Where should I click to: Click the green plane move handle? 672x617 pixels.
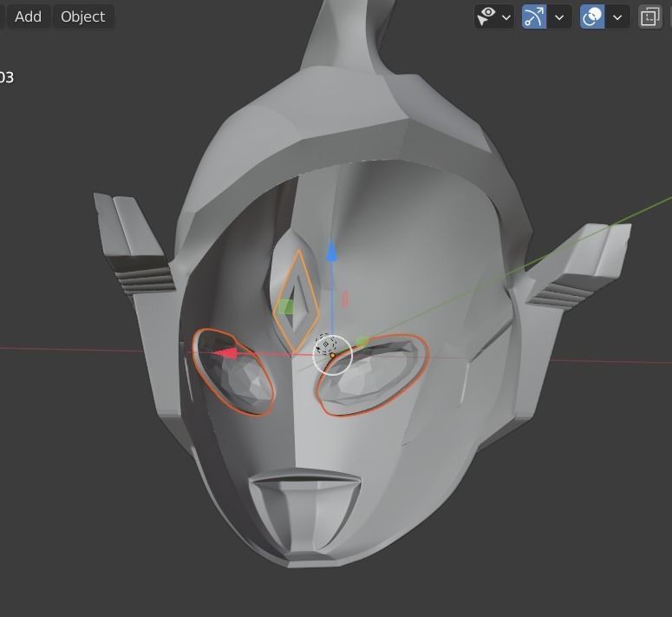tap(286, 307)
